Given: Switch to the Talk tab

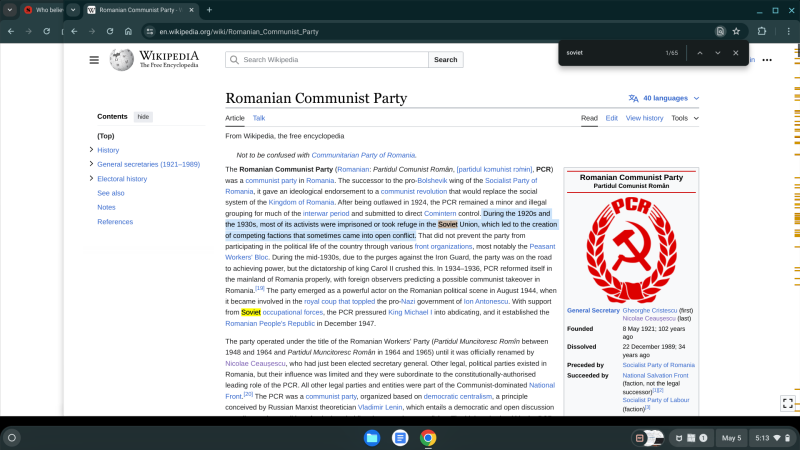Looking at the screenshot, I should coord(258,118).
